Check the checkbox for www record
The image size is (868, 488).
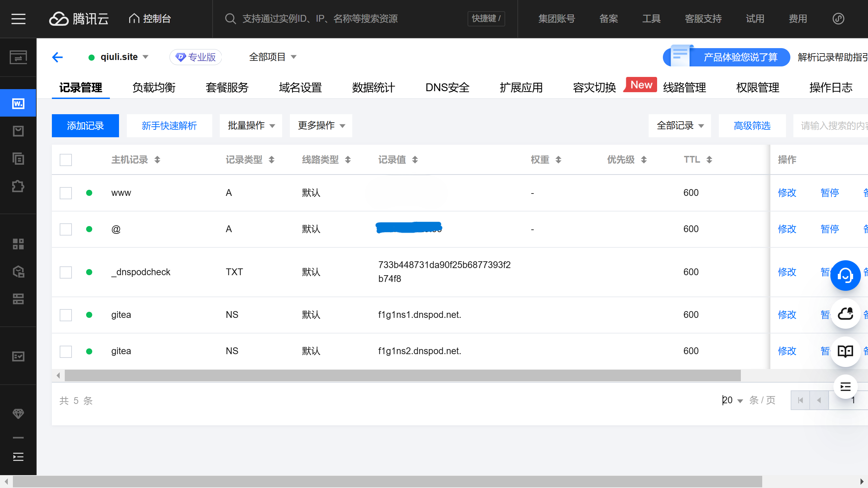click(66, 193)
